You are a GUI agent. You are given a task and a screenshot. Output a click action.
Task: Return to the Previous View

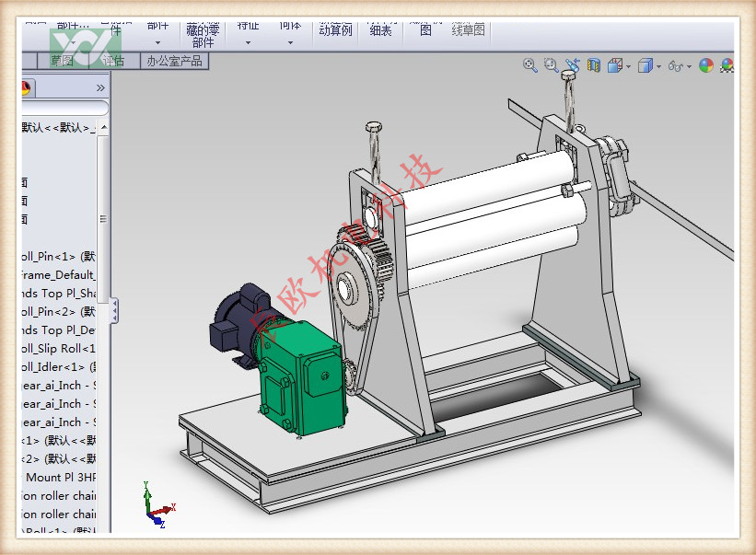pyautogui.click(x=573, y=65)
